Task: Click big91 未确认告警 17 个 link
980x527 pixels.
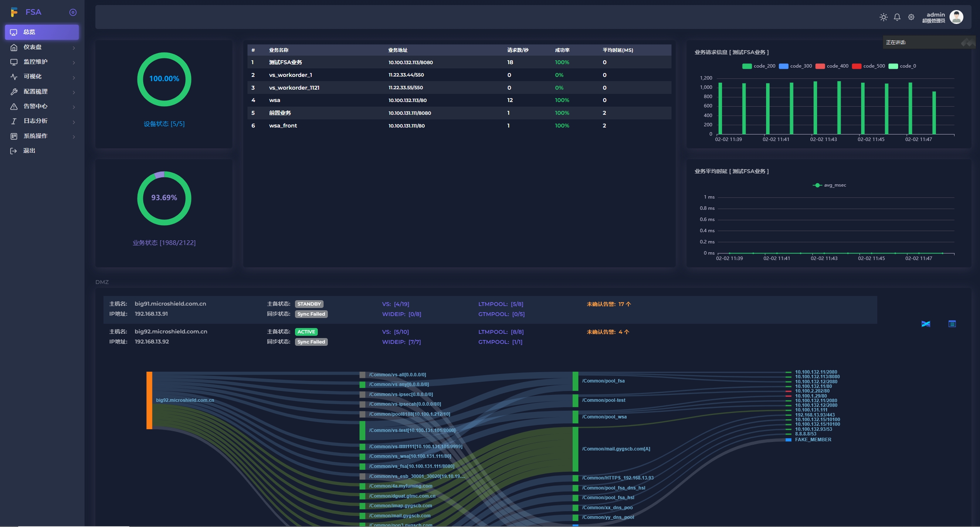Action: tap(609, 304)
